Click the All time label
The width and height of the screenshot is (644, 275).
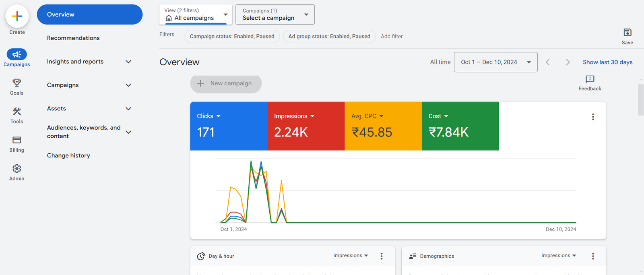click(x=440, y=62)
